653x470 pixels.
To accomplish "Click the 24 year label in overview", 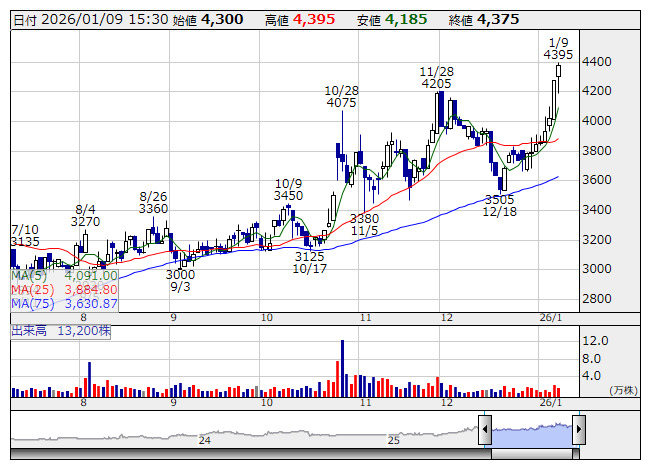I will [204, 440].
